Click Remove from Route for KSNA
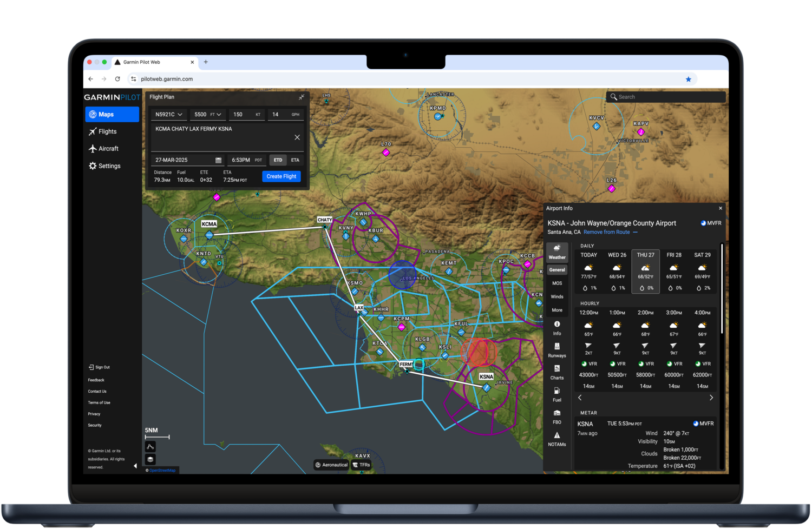This screenshot has height=529, width=812. [x=607, y=232]
